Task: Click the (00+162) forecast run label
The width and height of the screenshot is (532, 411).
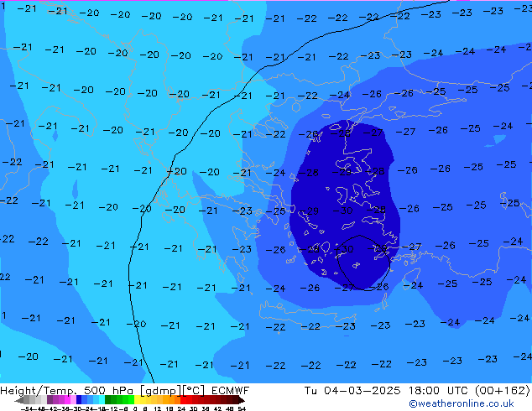Action: 502,391
